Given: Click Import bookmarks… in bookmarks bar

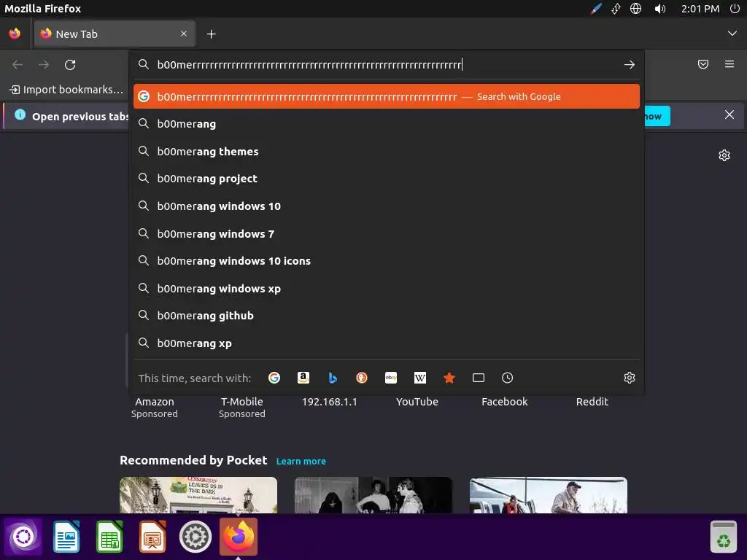Looking at the screenshot, I should coord(66,90).
